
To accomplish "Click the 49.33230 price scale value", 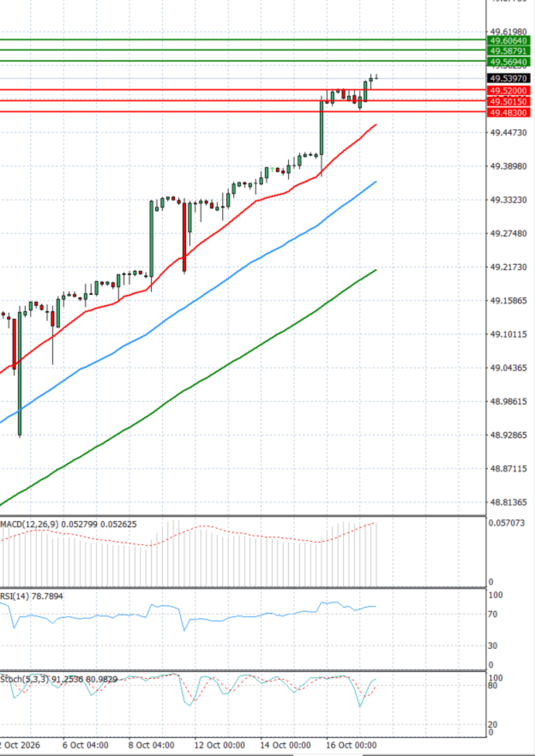I will point(508,200).
